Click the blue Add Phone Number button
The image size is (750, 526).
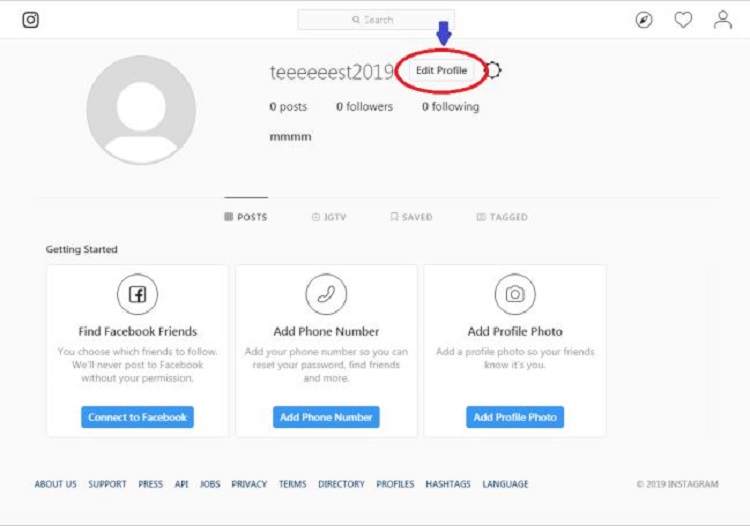click(x=326, y=417)
